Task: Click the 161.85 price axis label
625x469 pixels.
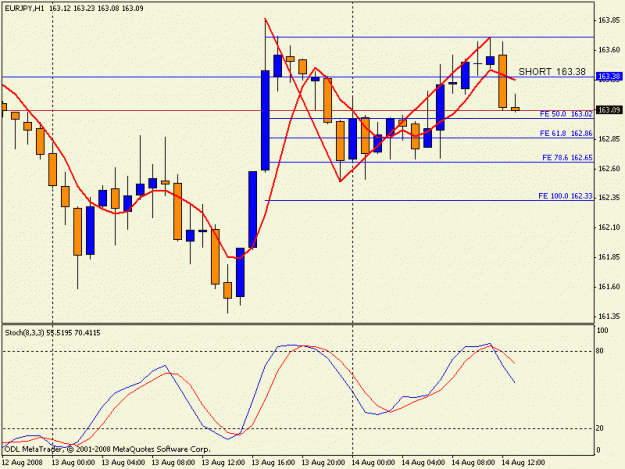Action: click(609, 257)
